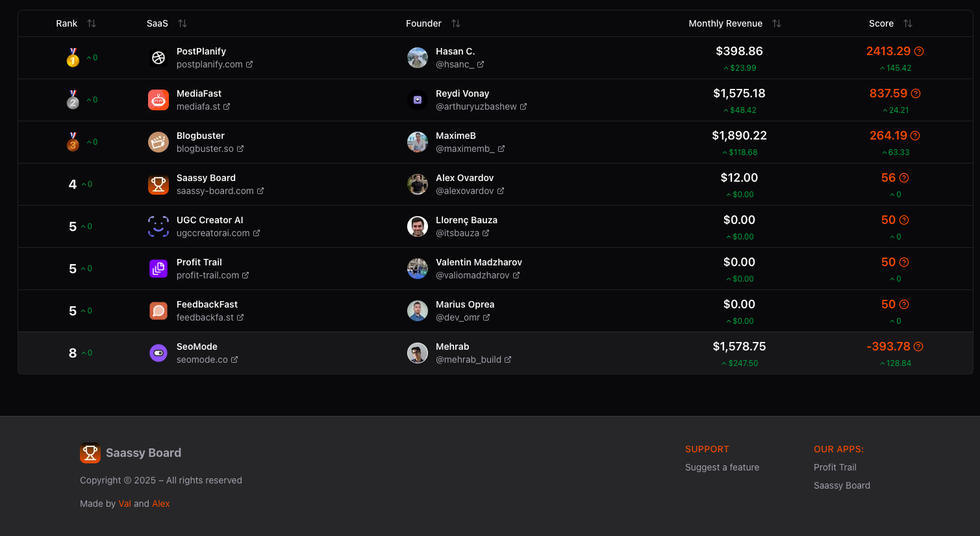Open score info icon next to 2413.29

[919, 51]
